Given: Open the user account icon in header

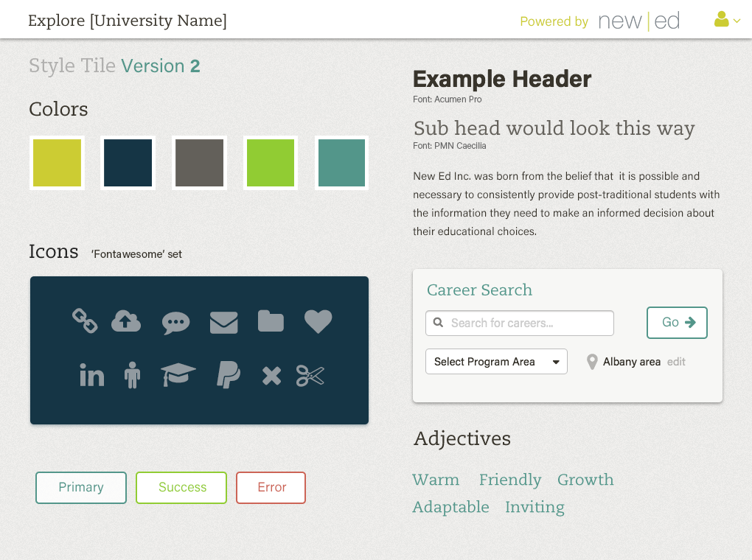Looking at the screenshot, I should tap(721, 19).
